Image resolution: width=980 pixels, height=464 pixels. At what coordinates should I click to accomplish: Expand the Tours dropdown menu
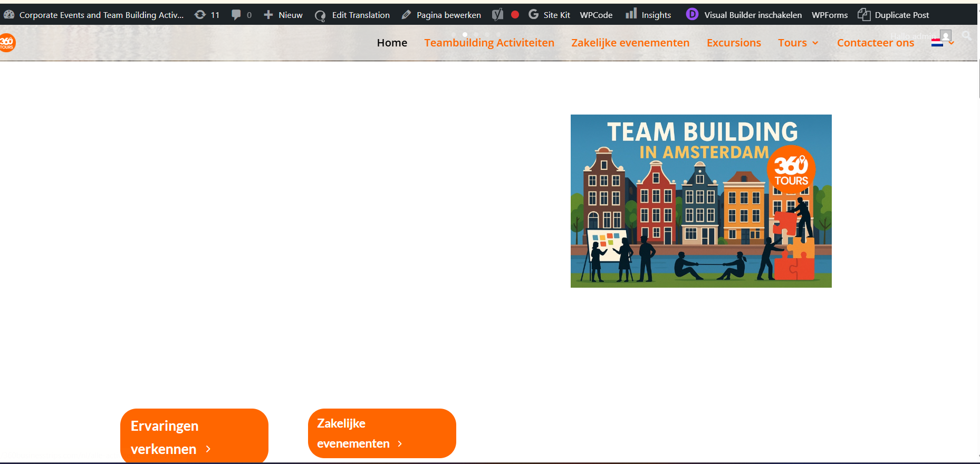pos(798,43)
